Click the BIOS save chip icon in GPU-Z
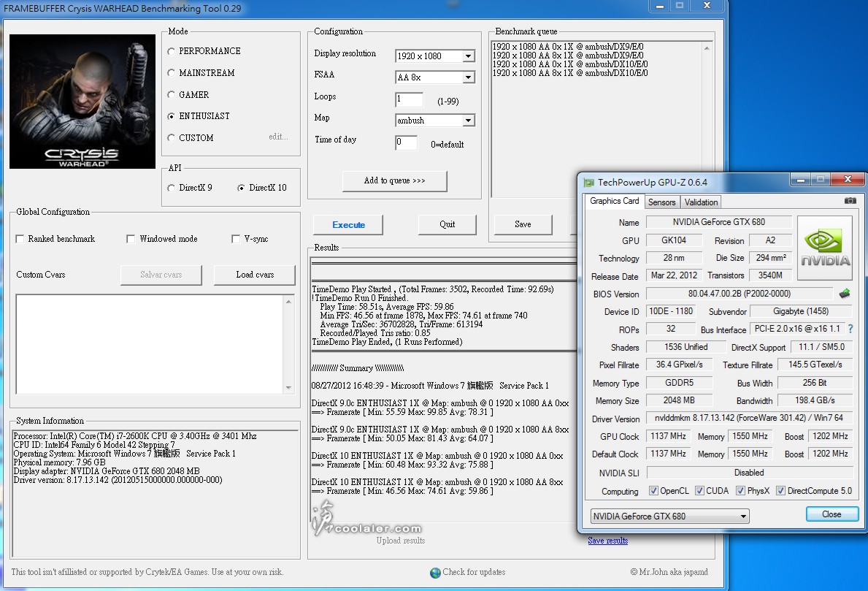The height and width of the screenshot is (591, 868). pos(844,293)
